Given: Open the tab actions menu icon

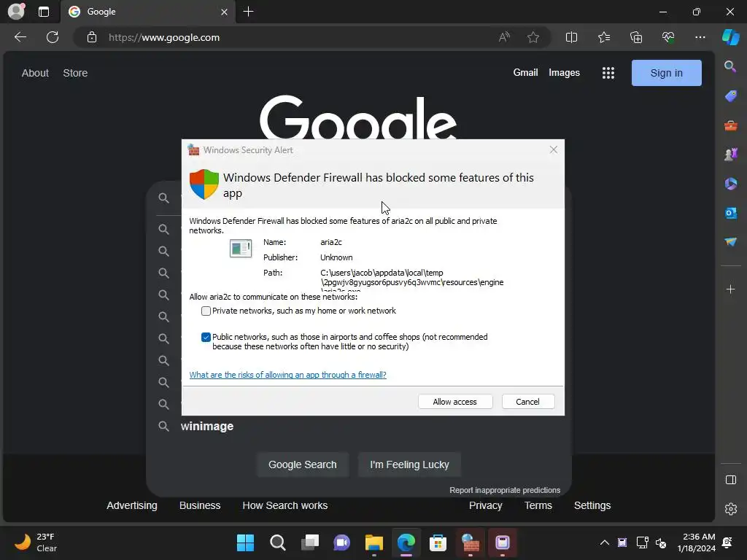Looking at the screenshot, I should (44, 12).
